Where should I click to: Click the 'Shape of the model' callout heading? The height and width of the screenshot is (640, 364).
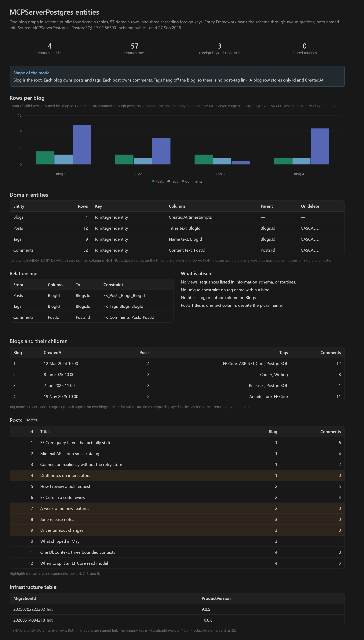coord(32,73)
